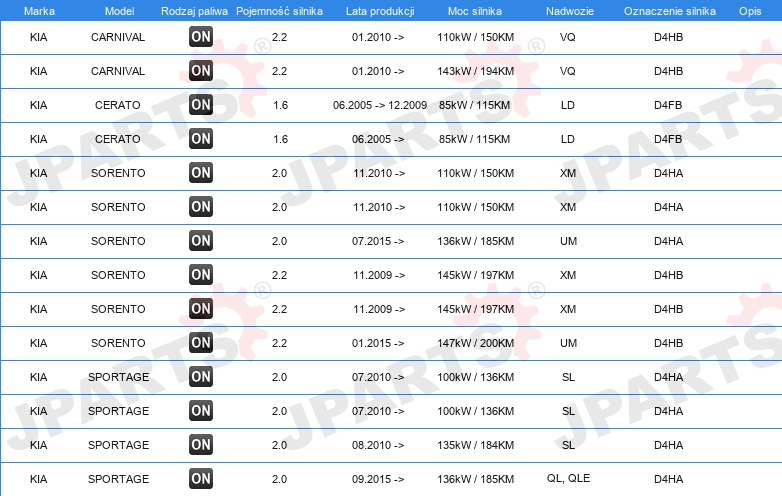Viewport: 782px width, 496px height.
Task: Select D4FB engine code in Cerato 12.2009 row
Action: 668,105
